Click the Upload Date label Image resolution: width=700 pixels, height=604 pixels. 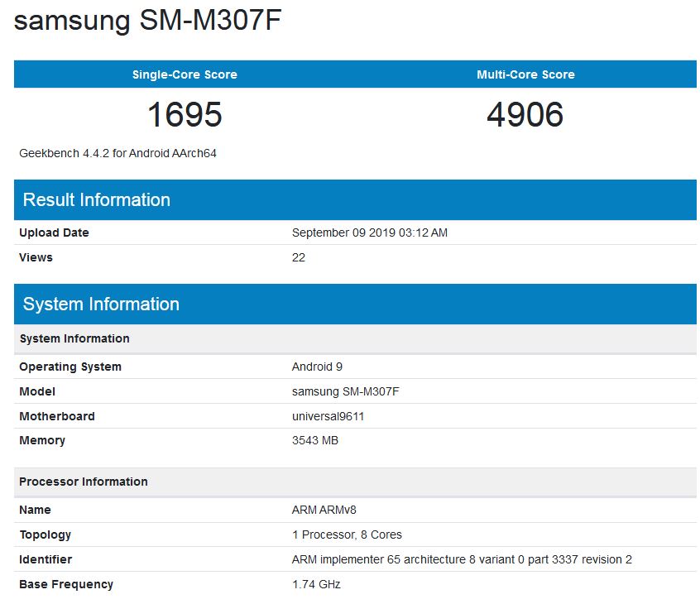click(x=54, y=232)
